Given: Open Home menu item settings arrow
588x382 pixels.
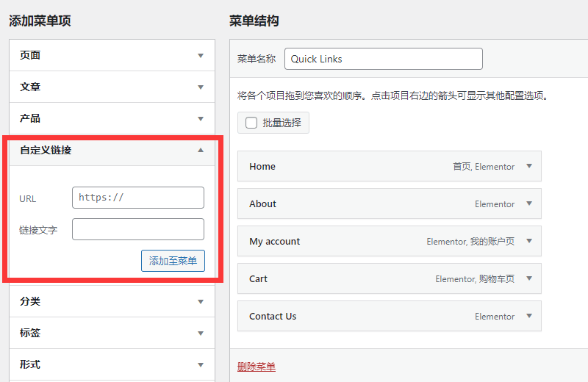Looking at the screenshot, I should [x=528, y=166].
